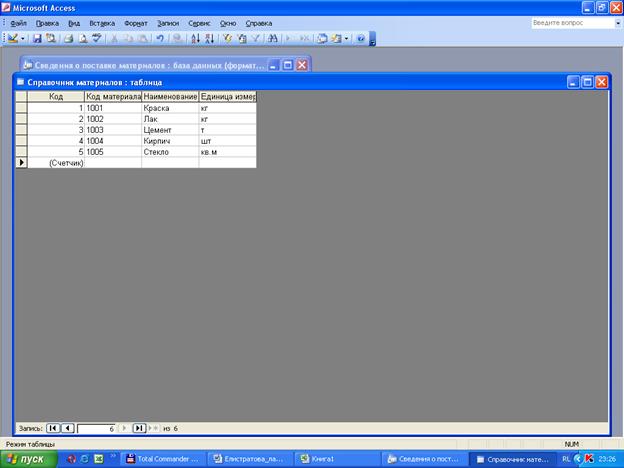Image resolution: width=624 pixels, height=468 pixels.
Task: Switch to Total Commander in taskbar
Action: tap(163, 459)
